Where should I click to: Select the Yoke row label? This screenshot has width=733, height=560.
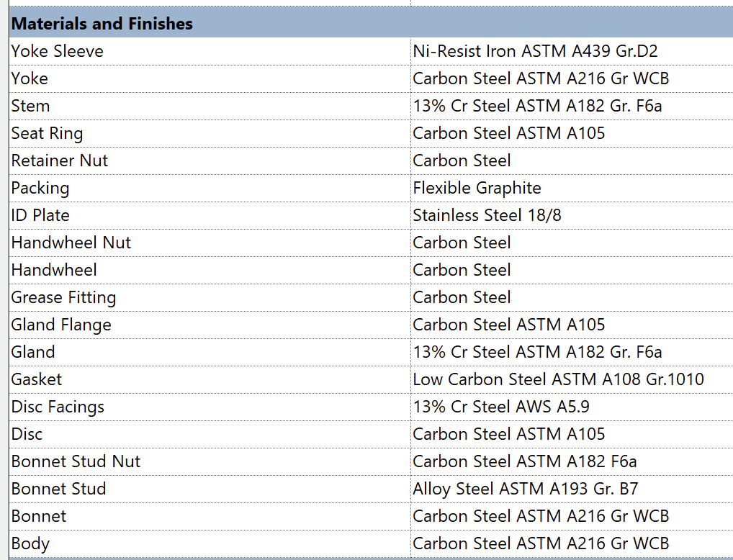click(30, 78)
